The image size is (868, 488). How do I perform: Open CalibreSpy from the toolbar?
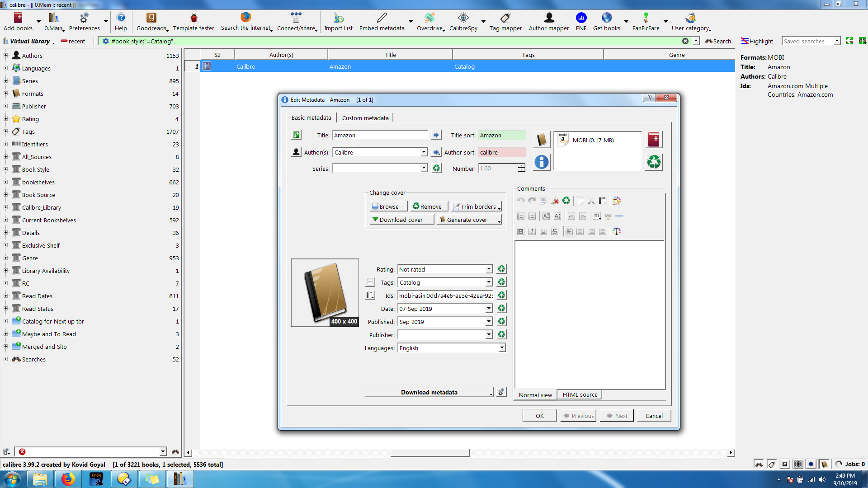[x=463, y=22]
